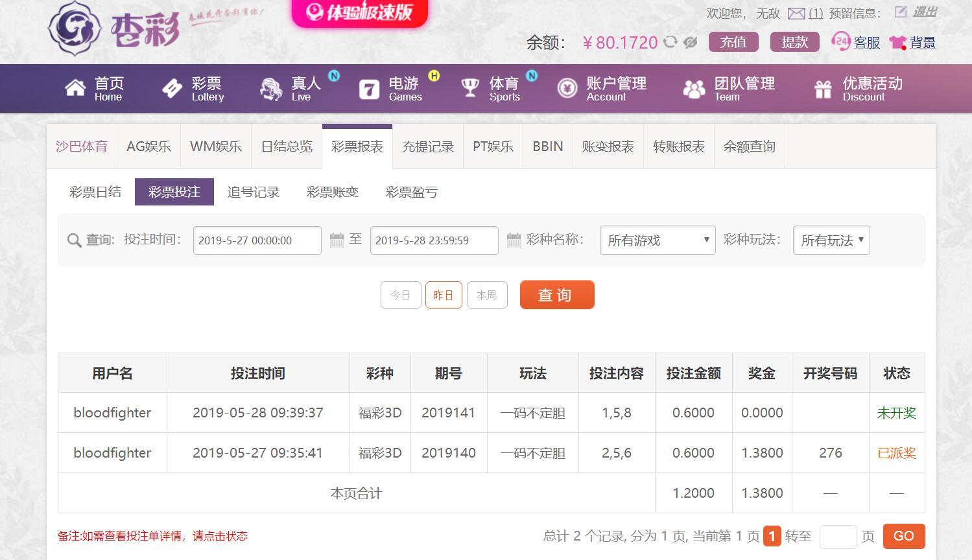This screenshot has width=972, height=560.
Task: Switch to 余额查询 tab
Action: click(x=750, y=146)
